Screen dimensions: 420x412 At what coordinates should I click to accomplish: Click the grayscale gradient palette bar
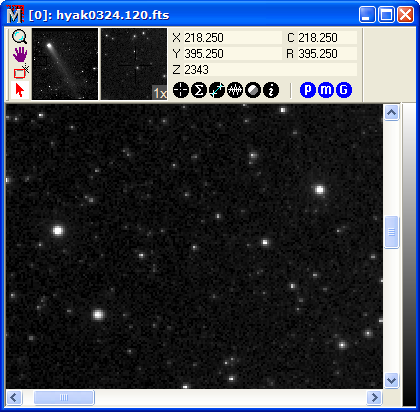(409, 255)
